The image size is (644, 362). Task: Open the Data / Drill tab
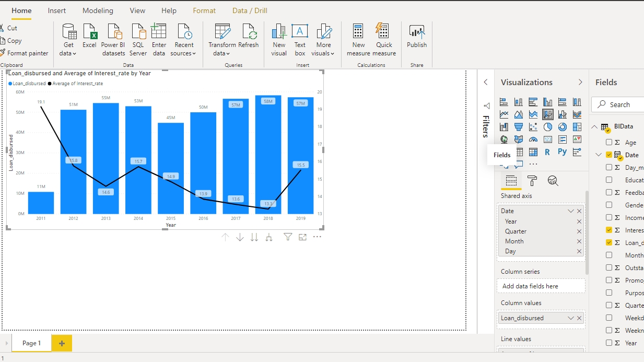point(250,10)
